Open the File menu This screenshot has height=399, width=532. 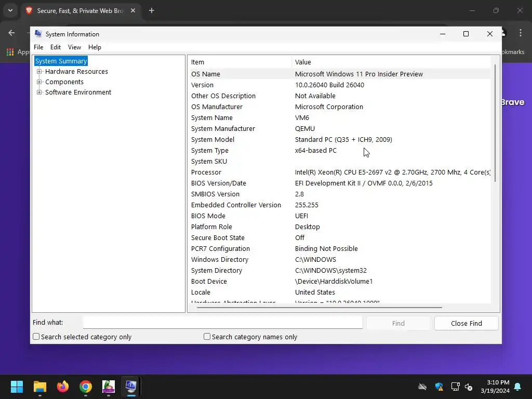point(38,47)
